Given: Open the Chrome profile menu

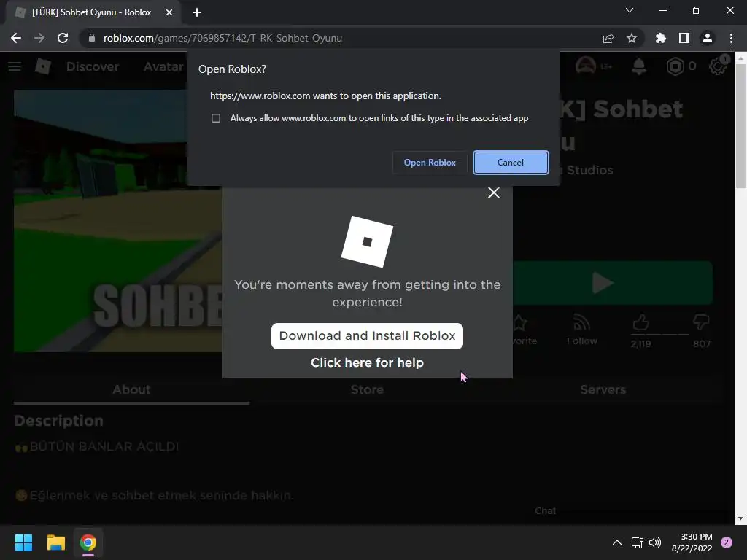Looking at the screenshot, I should coord(707,38).
